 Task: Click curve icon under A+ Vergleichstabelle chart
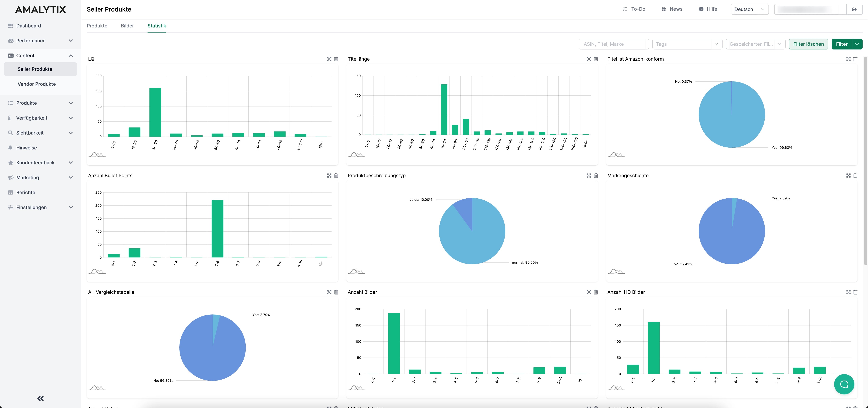click(x=97, y=388)
